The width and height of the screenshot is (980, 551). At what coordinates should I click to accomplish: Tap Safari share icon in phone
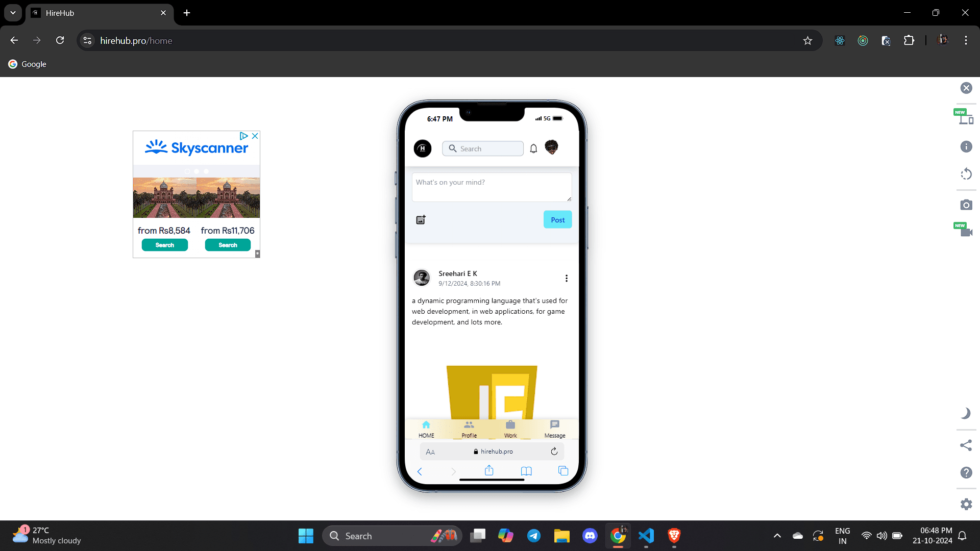(489, 470)
